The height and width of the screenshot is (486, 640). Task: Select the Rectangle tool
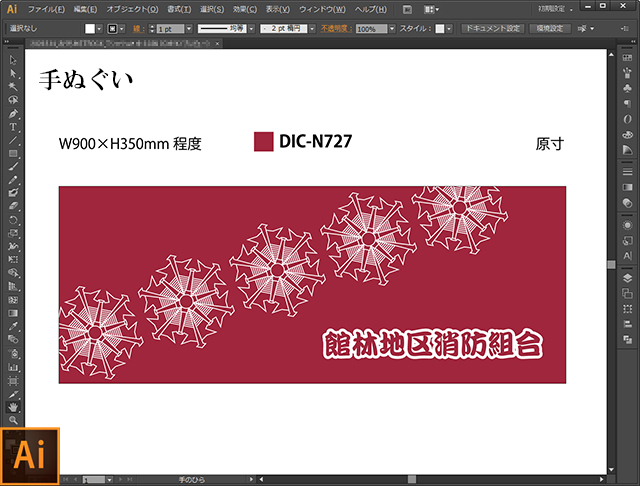pos(14,153)
